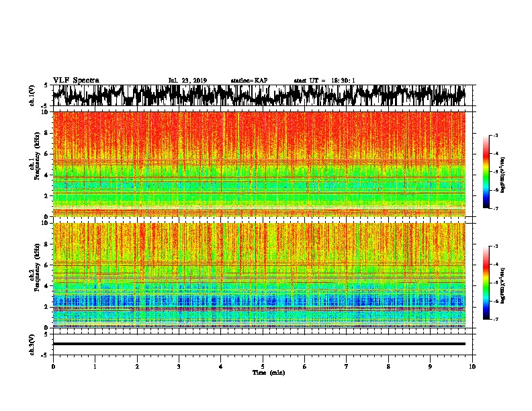Viewport: 532px width, 411px height.
Task: Click the ch.2 "Frequency (kHz)" axis label
Action: coord(36,267)
